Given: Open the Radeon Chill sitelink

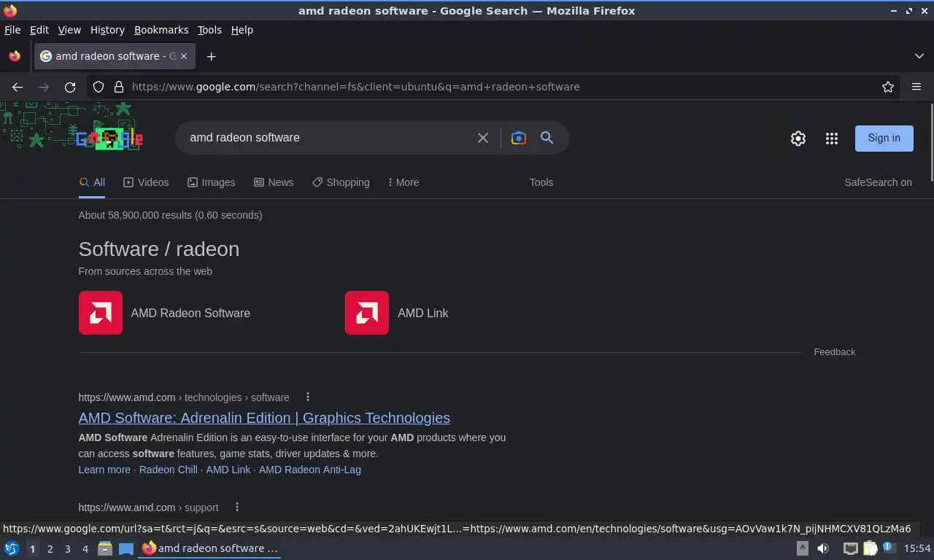Looking at the screenshot, I should click(x=169, y=470).
